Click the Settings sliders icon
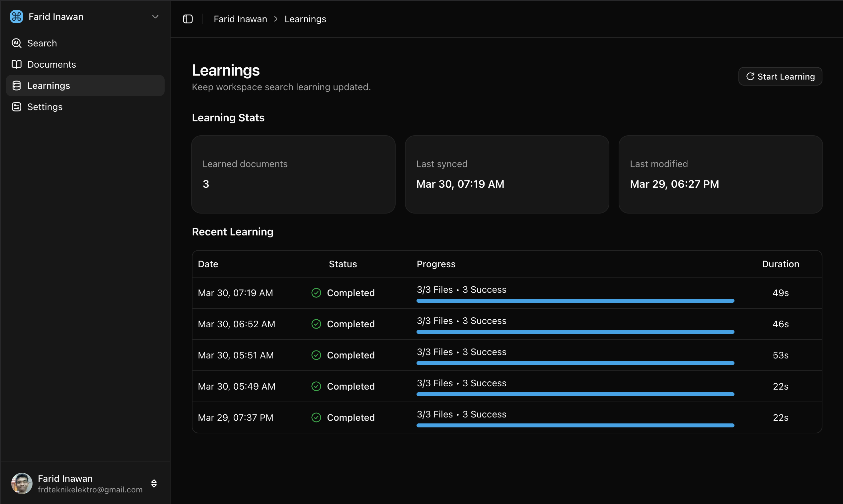 point(16,107)
